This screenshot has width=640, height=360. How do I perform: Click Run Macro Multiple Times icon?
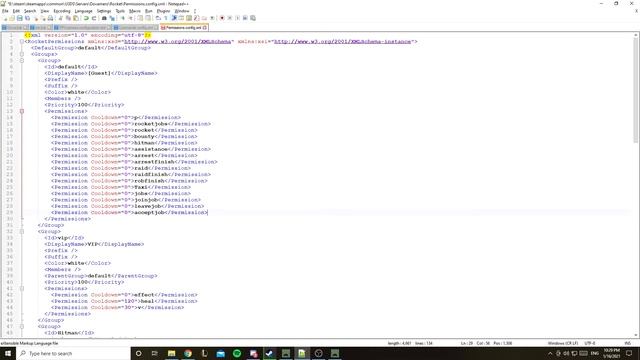click(x=245, y=18)
